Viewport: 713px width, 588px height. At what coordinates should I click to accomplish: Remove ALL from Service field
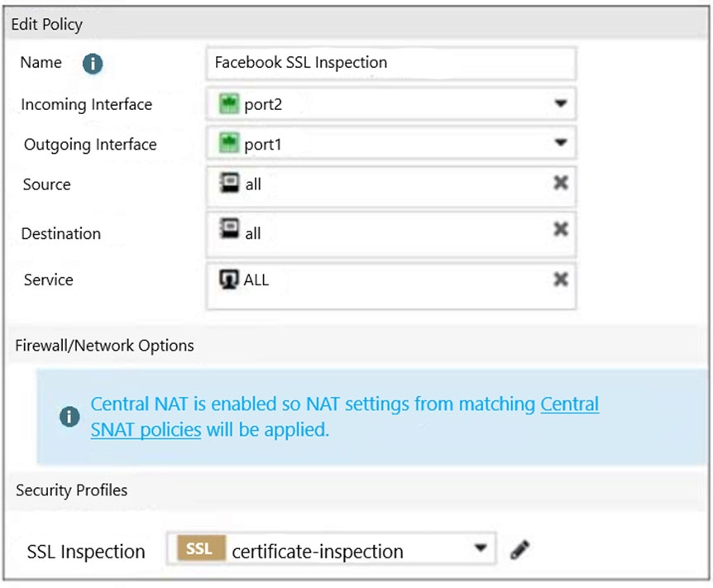561,279
